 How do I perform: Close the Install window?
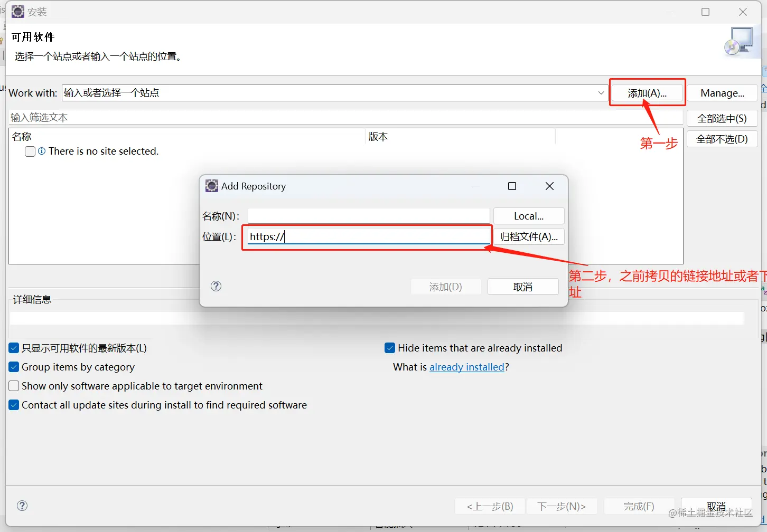click(x=743, y=12)
